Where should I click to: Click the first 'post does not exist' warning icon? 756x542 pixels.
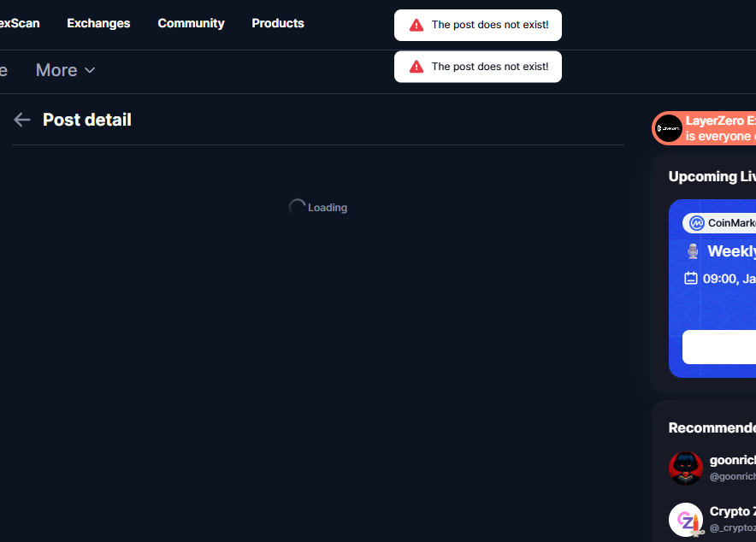[416, 25]
